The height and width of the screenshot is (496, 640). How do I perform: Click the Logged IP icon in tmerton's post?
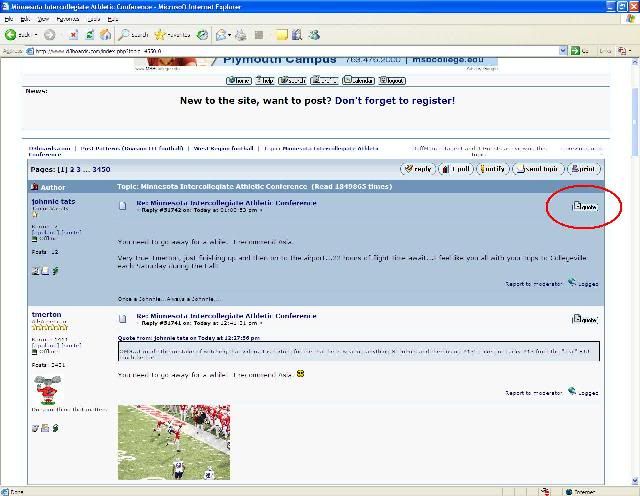572,391
